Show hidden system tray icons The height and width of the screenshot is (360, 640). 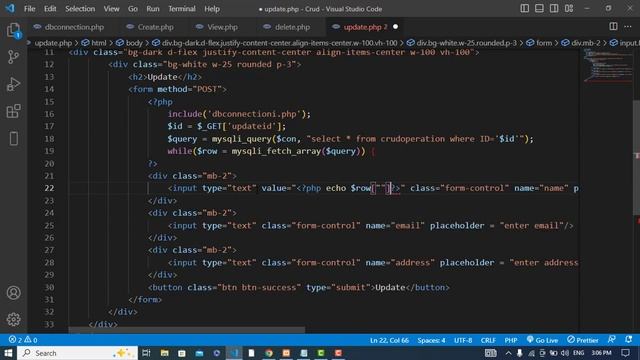pos(508,353)
